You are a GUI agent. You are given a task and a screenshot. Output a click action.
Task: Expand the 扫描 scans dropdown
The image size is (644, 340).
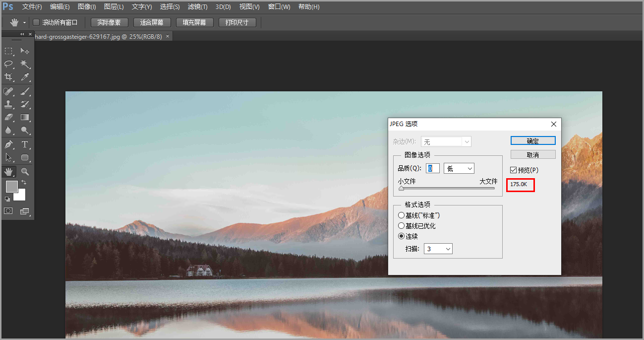click(x=438, y=249)
